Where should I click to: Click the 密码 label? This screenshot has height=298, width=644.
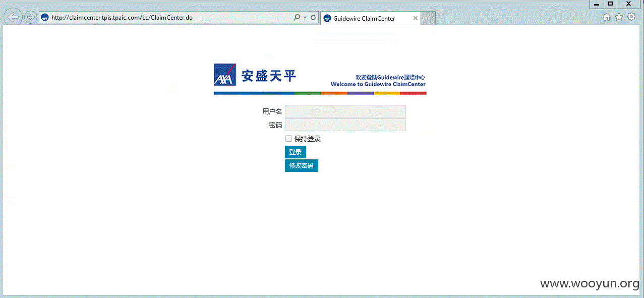(276, 126)
